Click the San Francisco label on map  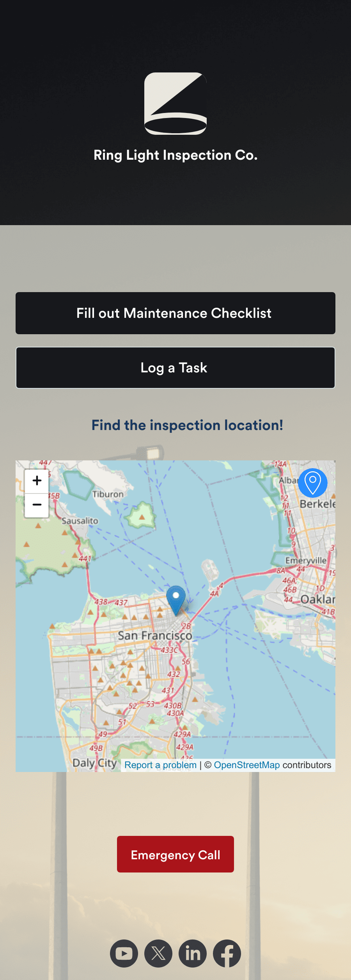(x=155, y=635)
